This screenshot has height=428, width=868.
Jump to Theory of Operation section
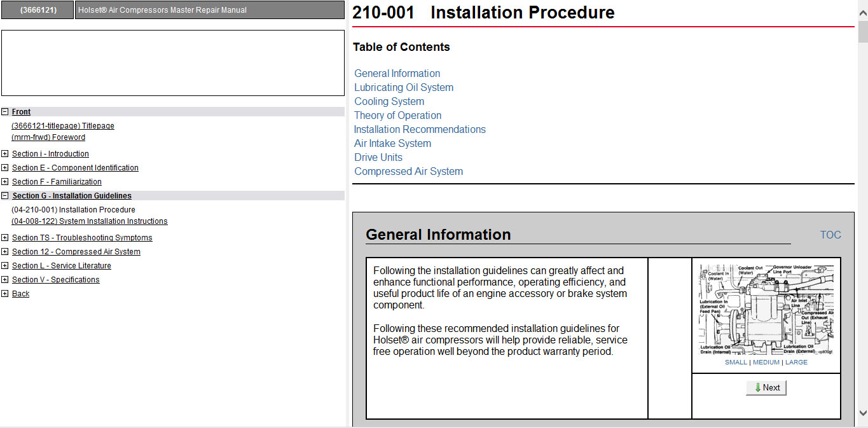click(x=397, y=116)
